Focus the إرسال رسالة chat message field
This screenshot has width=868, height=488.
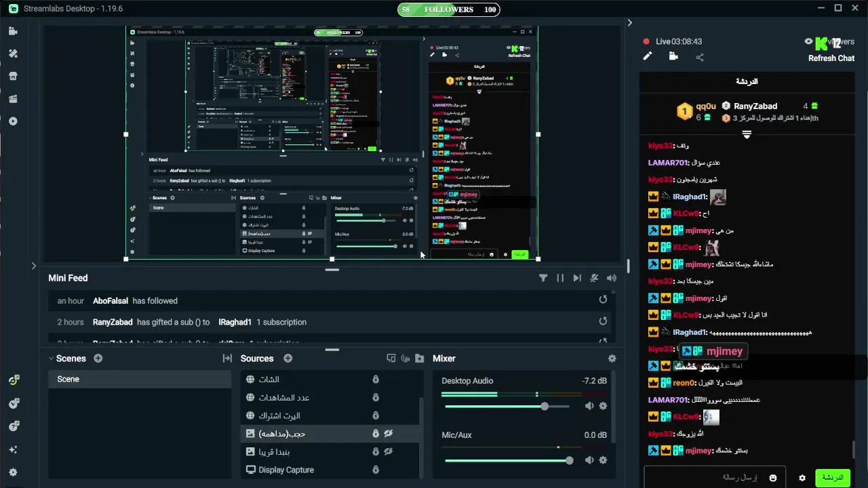(715, 478)
